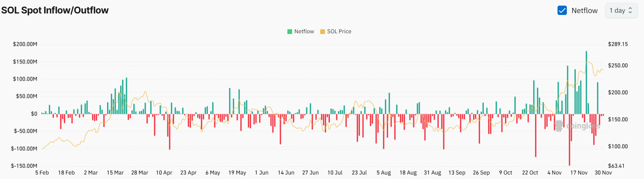Screen dimensions: 644x179
Task: Open the 1 day interval dropdown
Action: (x=621, y=10)
